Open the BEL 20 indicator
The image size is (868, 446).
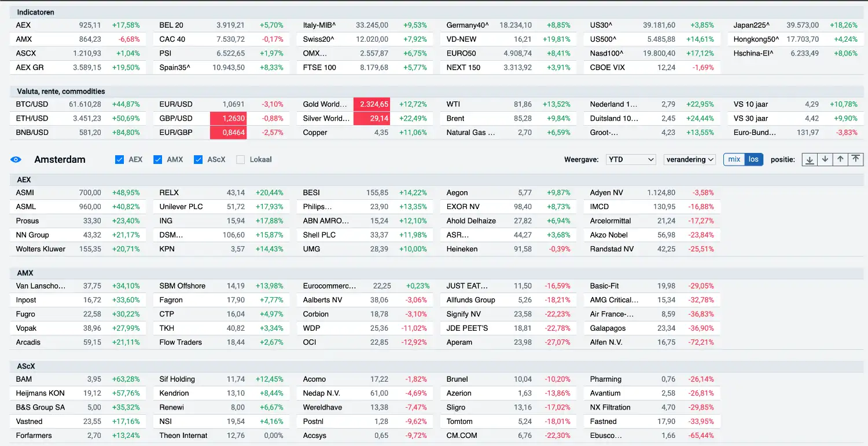coord(171,25)
